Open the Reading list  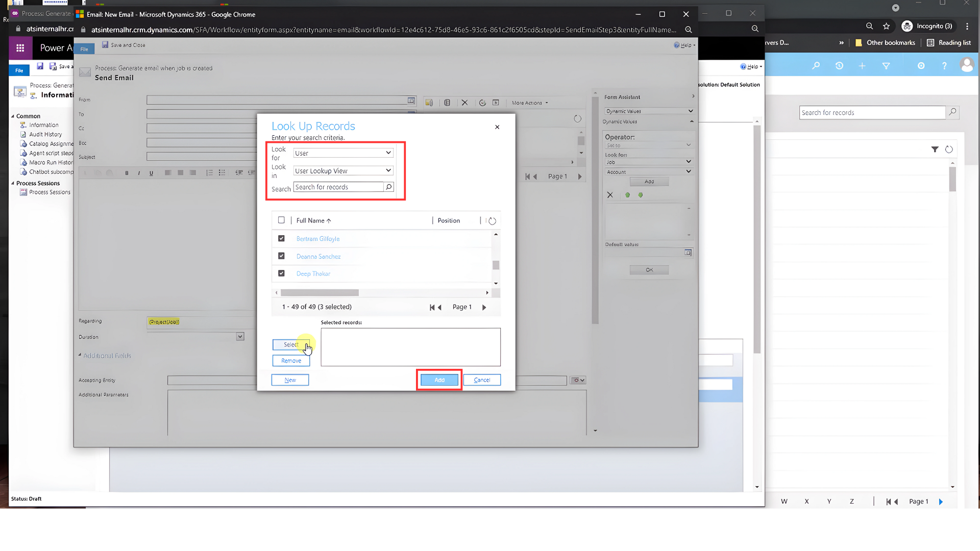click(949, 43)
